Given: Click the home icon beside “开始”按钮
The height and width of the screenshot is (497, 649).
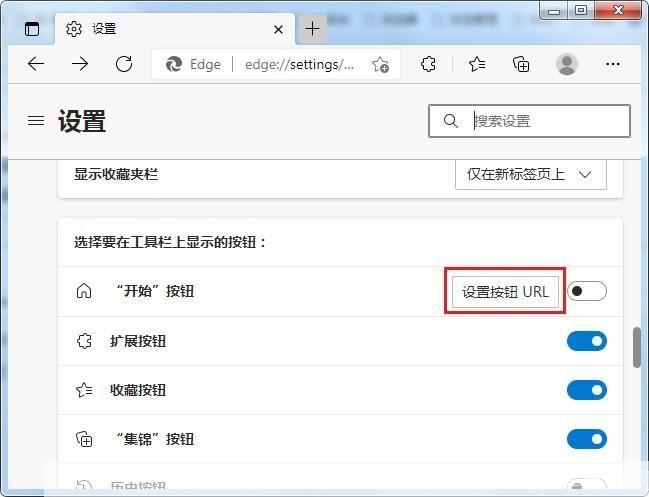Looking at the screenshot, I should [84, 291].
